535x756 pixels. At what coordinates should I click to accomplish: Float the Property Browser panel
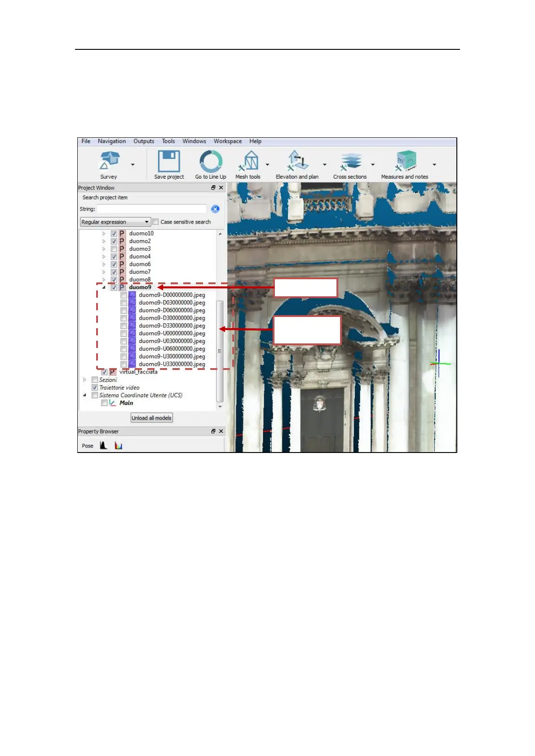coord(213,431)
